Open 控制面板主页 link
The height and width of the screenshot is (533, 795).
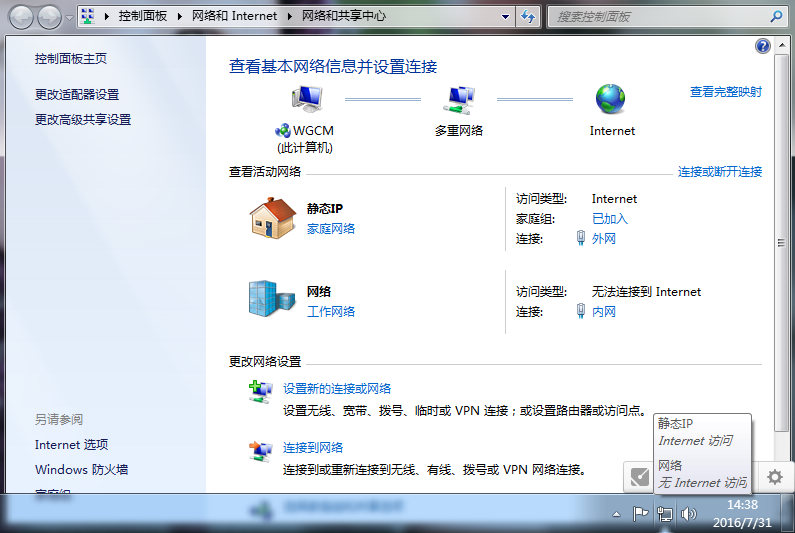[71, 59]
